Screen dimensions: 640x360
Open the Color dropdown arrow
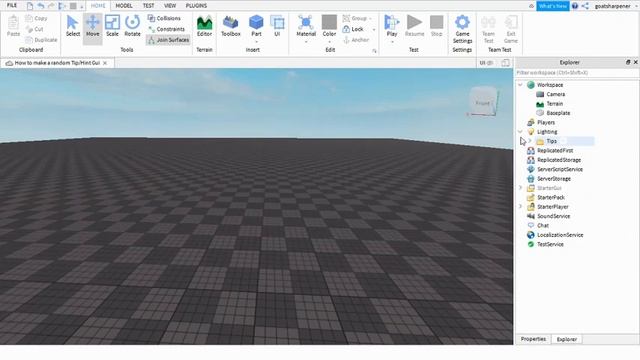click(329, 41)
